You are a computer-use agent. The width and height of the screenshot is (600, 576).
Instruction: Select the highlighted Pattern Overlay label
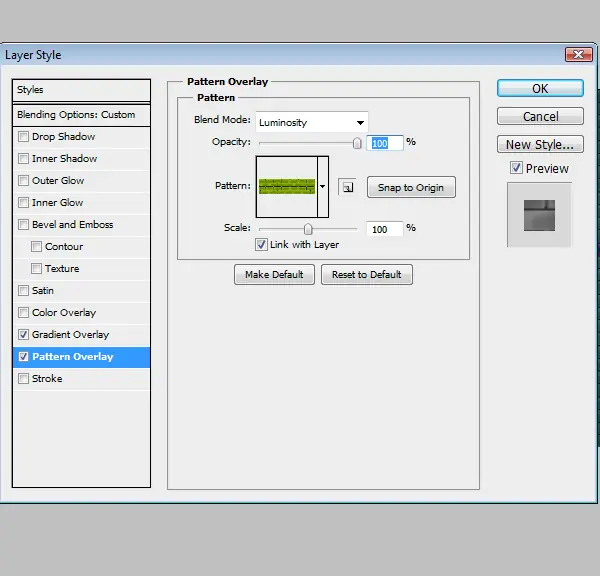(73, 356)
